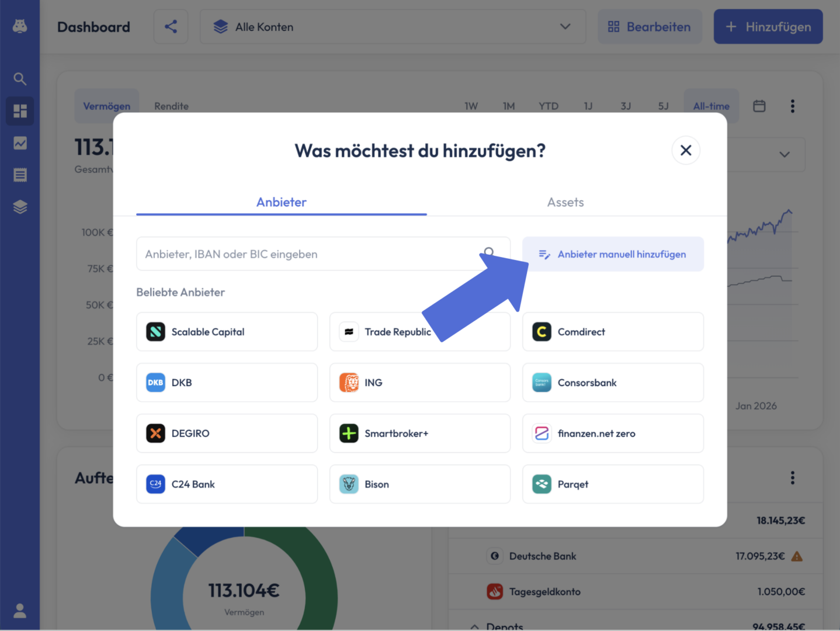This screenshot has width=840, height=631.
Task: Select the Comdirect logo icon
Action: coord(542,332)
